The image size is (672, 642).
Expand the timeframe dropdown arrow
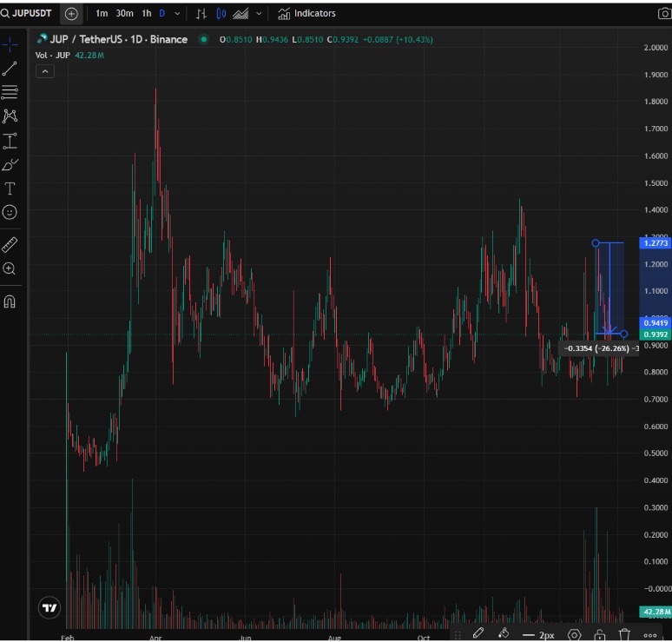pyautogui.click(x=177, y=14)
